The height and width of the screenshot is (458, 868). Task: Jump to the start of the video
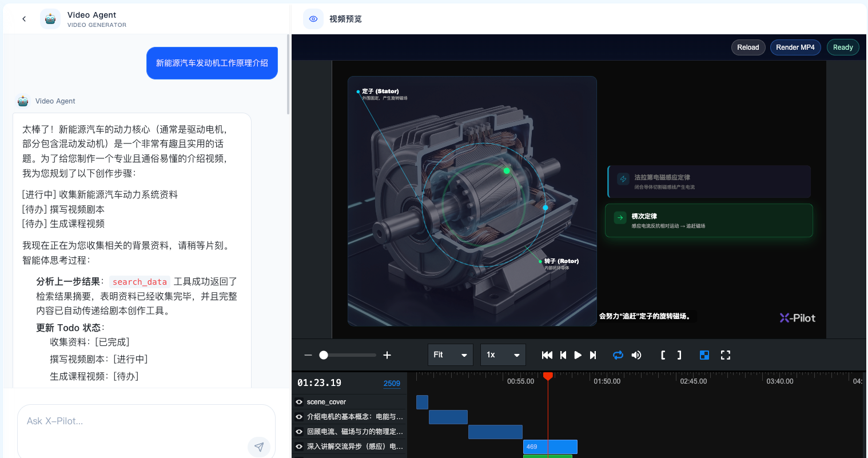click(547, 355)
